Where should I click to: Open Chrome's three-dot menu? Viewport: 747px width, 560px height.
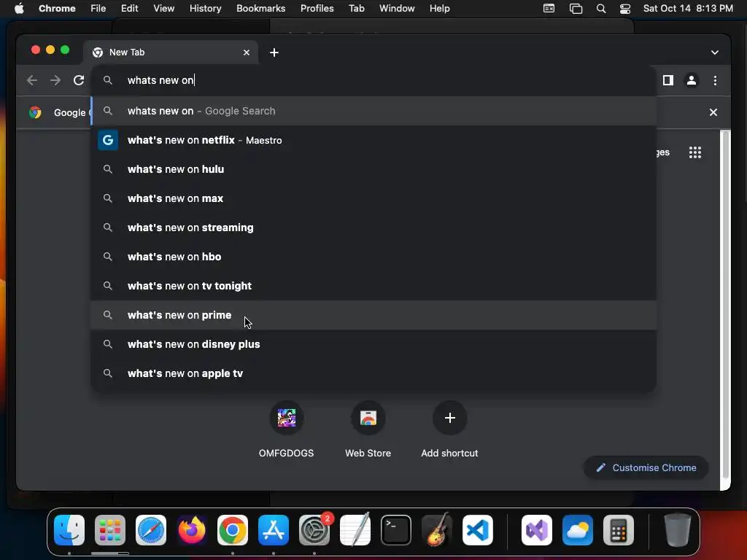[x=715, y=80]
